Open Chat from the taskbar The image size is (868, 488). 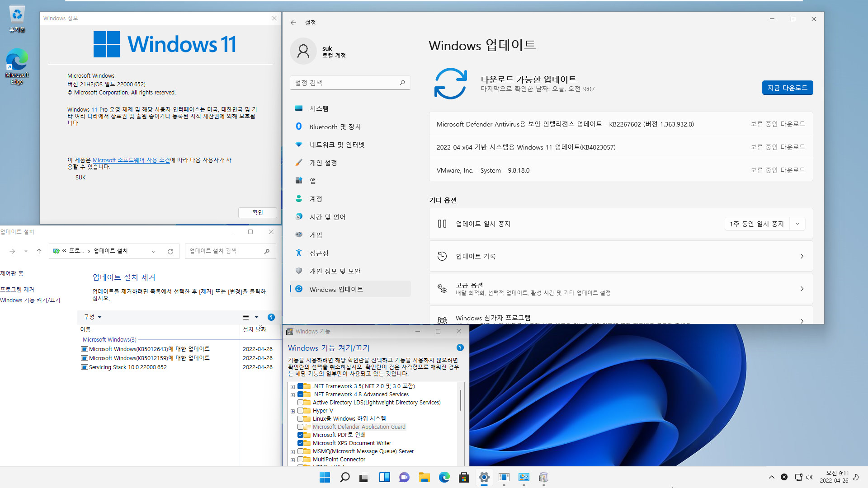click(404, 477)
